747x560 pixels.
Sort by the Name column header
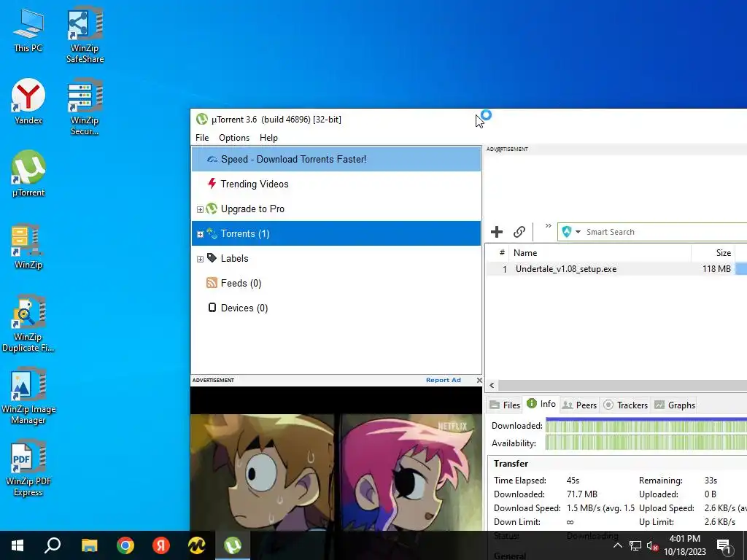point(600,253)
